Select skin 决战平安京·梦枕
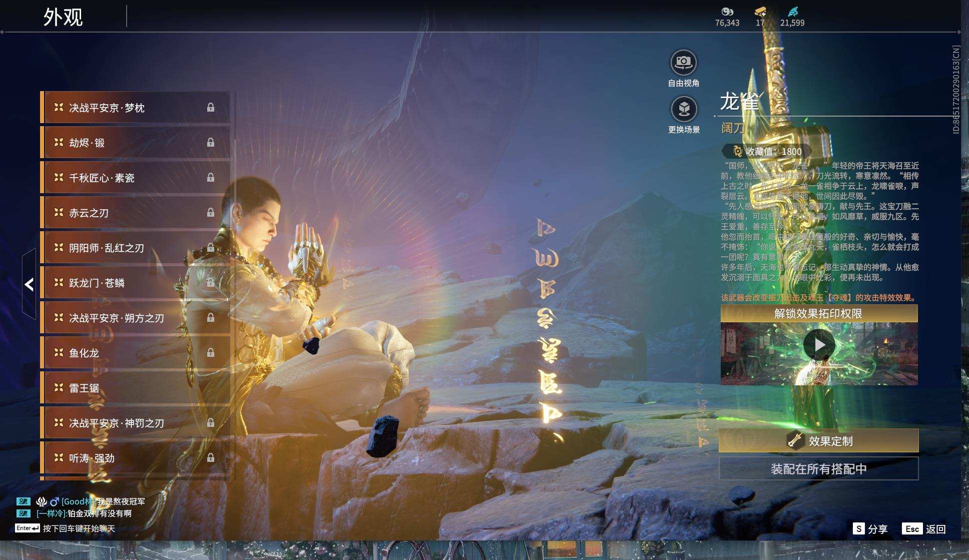Image resolution: width=969 pixels, height=560 pixels. pyautogui.click(x=135, y=108)
